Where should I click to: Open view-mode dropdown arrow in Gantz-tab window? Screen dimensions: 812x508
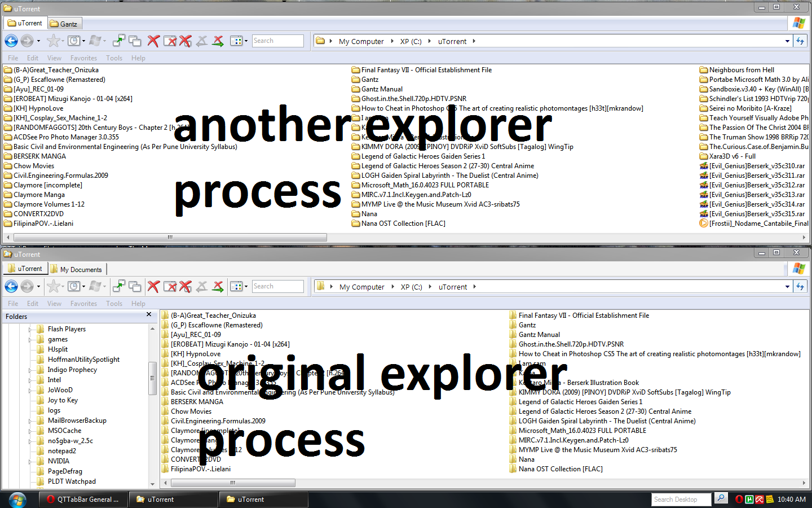click(246, 41)
